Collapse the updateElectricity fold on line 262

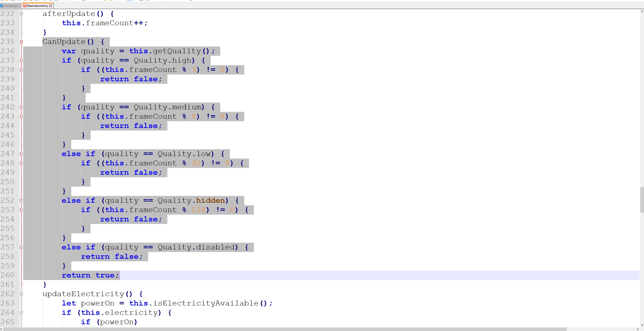pos(21,294)
